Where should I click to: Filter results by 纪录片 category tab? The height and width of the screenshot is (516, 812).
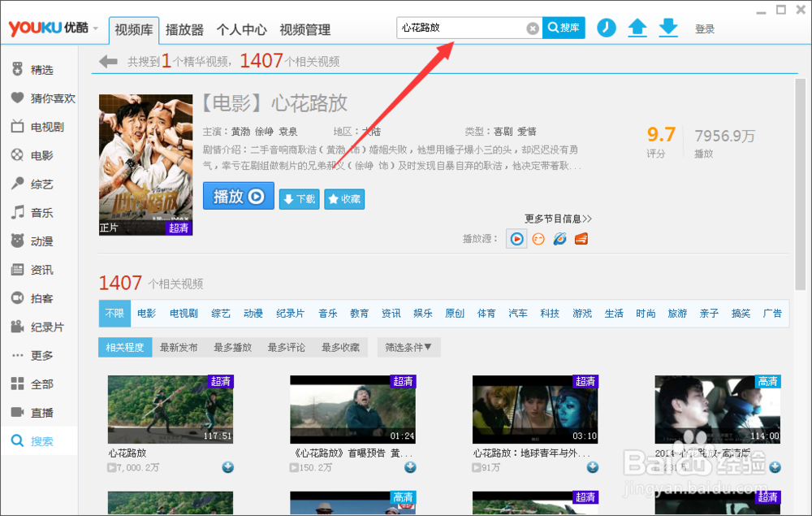coord(291,314)
